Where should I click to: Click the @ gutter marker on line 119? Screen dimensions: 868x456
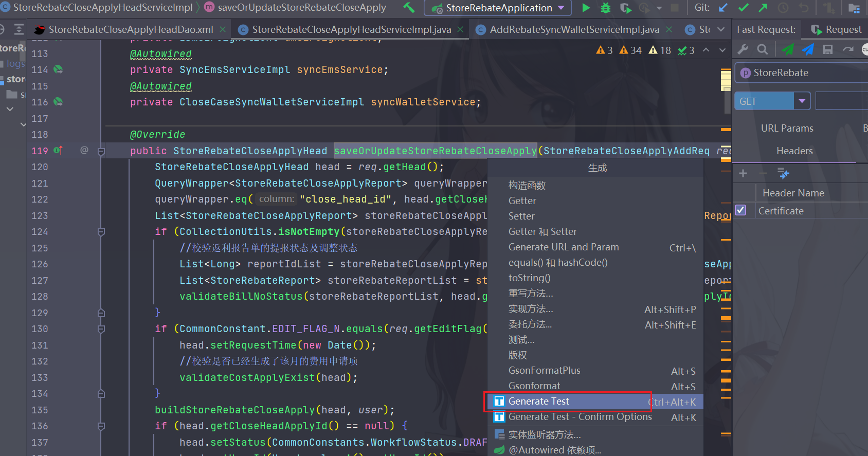84,150
